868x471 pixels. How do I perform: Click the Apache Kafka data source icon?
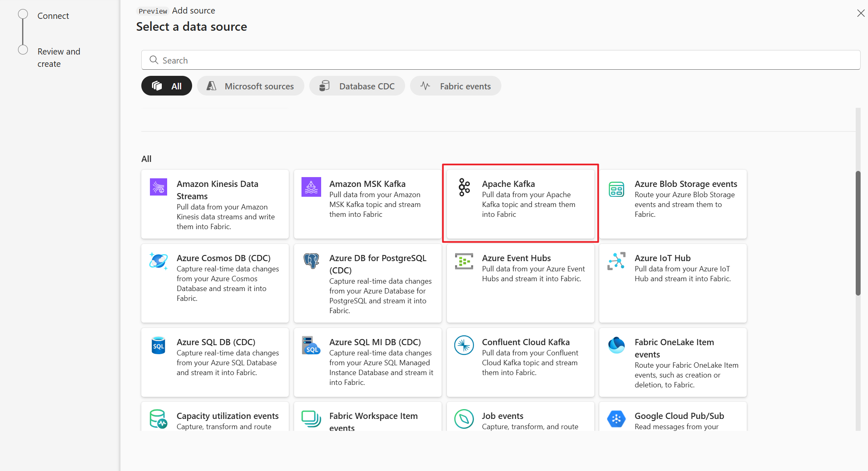tap(464, 186)
